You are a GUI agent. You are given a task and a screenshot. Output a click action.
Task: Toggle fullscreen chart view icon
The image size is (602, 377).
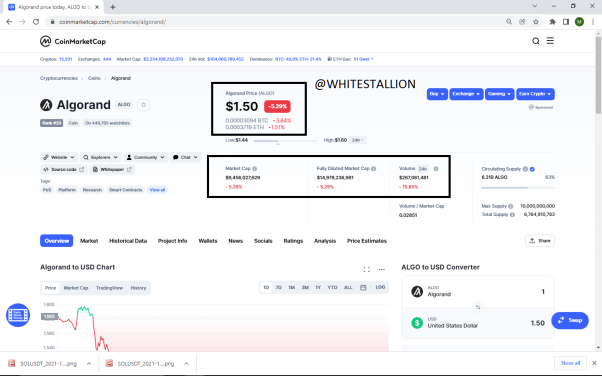coord(367,270)
